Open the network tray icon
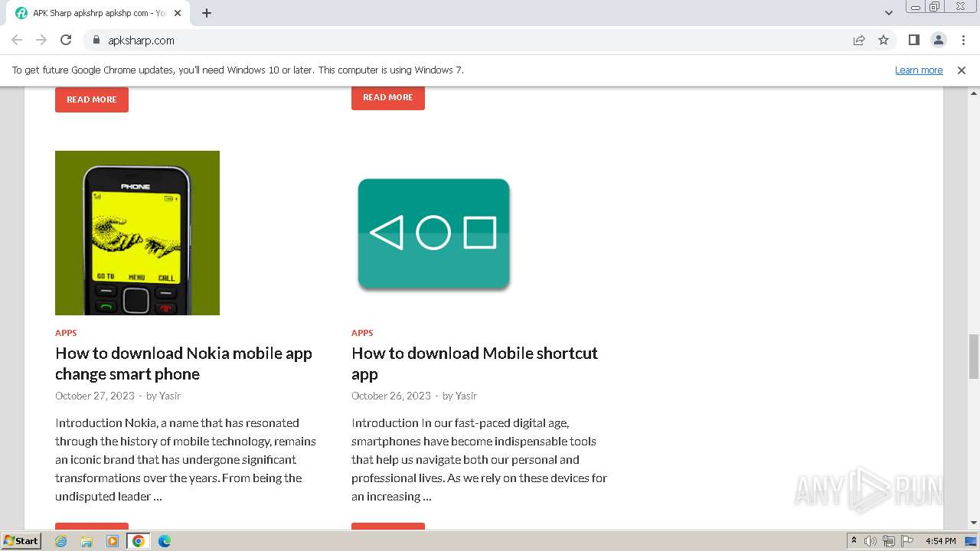Viewport: 980px width, 551px height. tap(889, 541)
